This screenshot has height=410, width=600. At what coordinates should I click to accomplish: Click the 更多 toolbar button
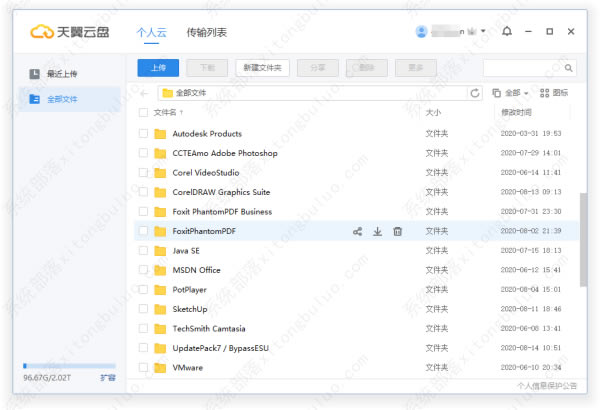point(416,68)
